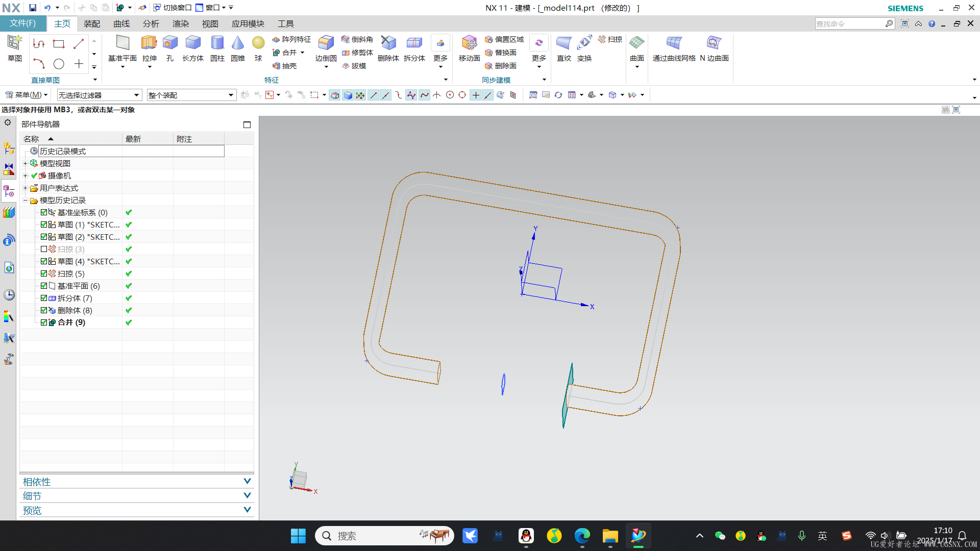Toggle checkbox for 拆分体 (7)
This screenshot has height=551, width=980.
pos(44,298)
